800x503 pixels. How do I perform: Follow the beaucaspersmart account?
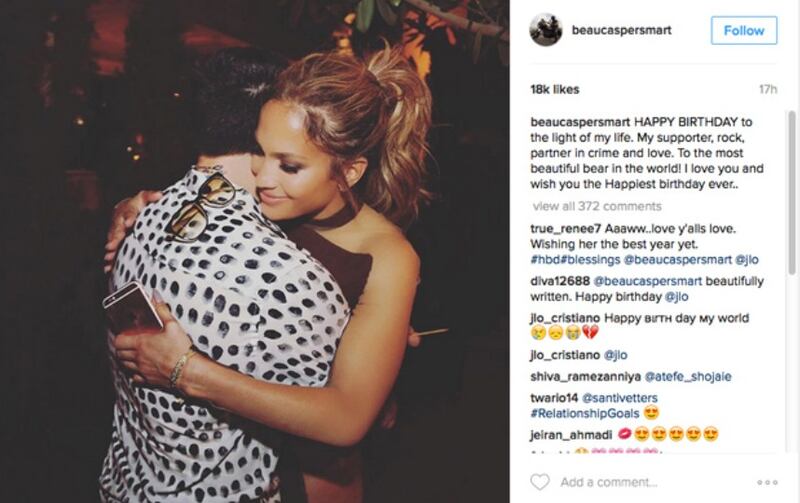click(x=744, y=31)
